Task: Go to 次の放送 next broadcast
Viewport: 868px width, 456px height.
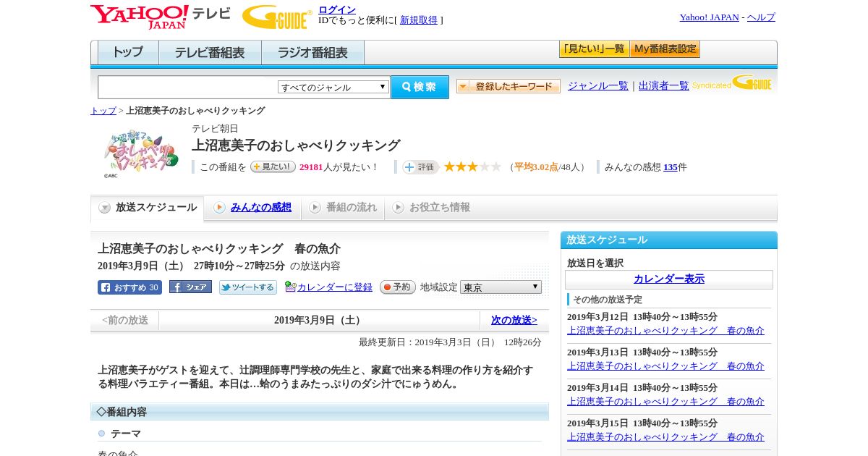Action: point(514,320)
